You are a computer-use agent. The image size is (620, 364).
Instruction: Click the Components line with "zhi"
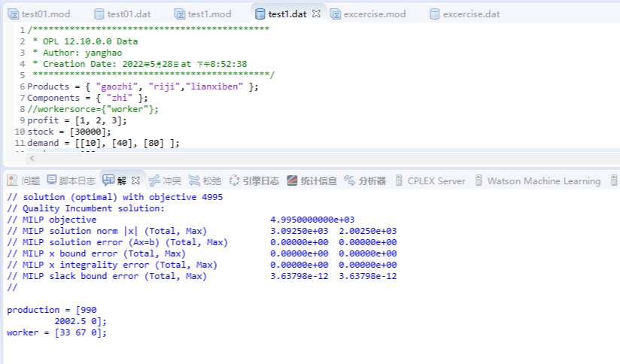(87, 98)
